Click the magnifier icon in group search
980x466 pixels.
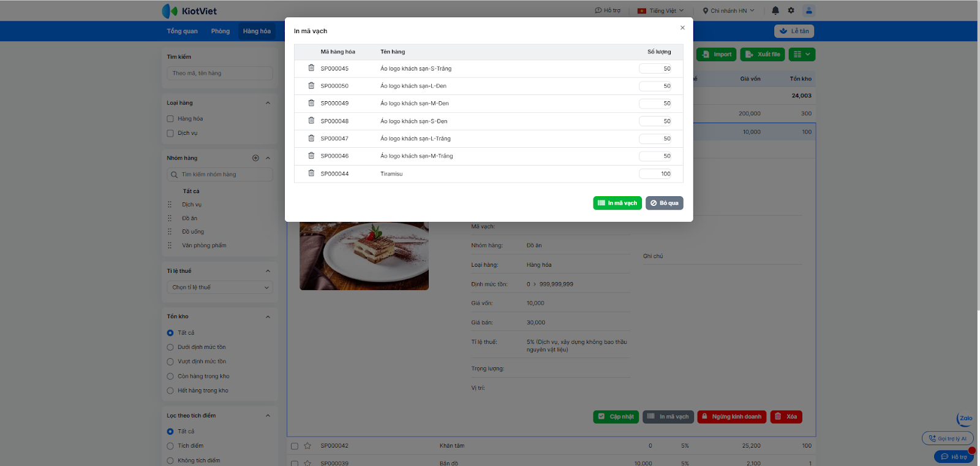174,175
